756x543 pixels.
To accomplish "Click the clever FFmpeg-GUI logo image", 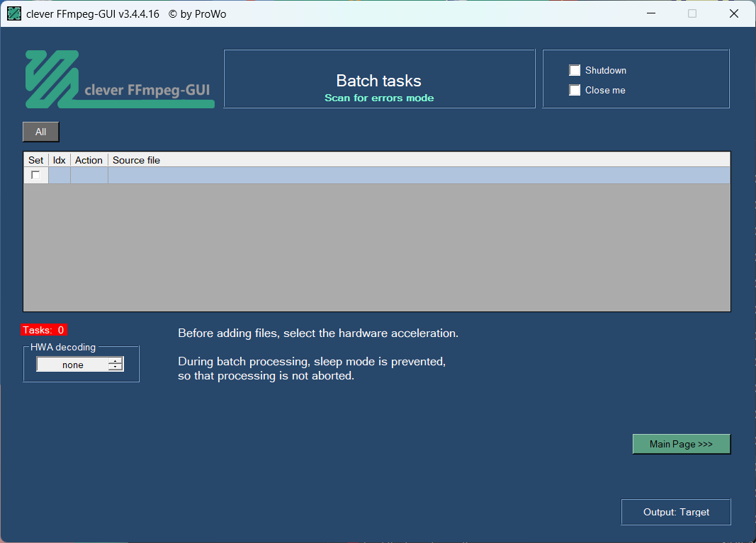I will [x=120, y=79].
